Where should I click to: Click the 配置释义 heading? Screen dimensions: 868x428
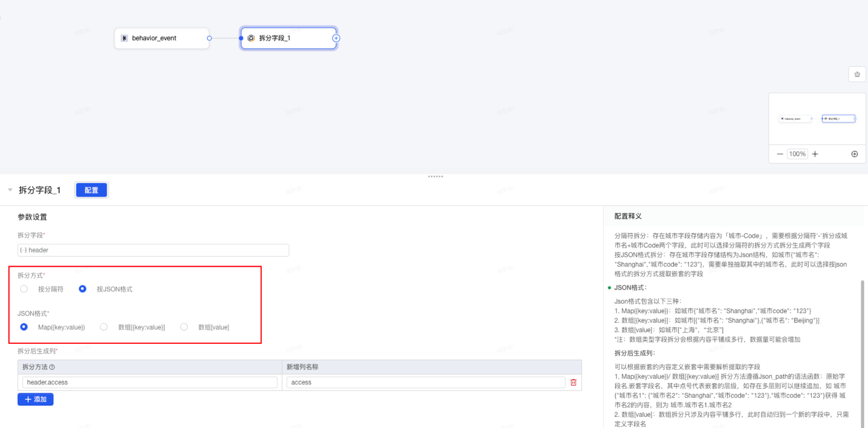pos(628,216)
